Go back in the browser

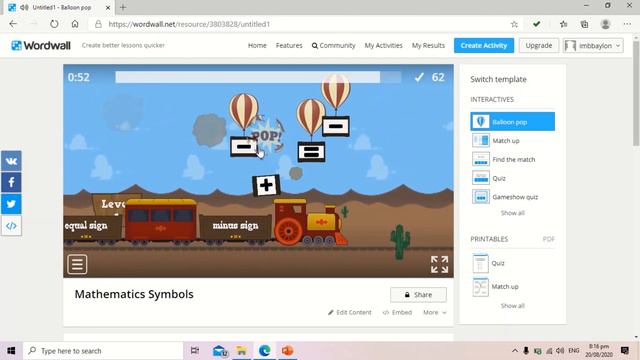(x=13, y=24)
